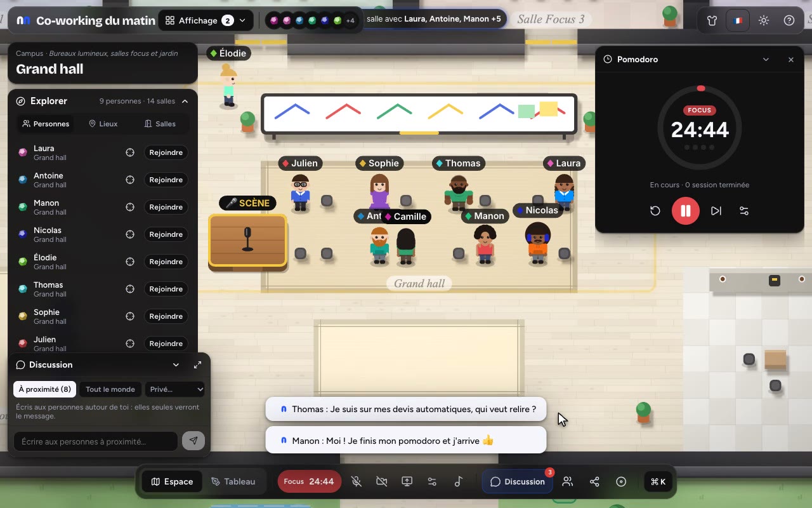Open command palette ⌘K button
The width and height of the screenshot is (812, 508).
click(x=658, y=481)
